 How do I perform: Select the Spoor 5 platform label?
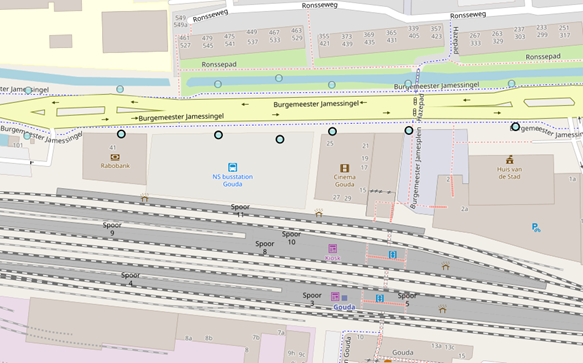click(407, 300)
